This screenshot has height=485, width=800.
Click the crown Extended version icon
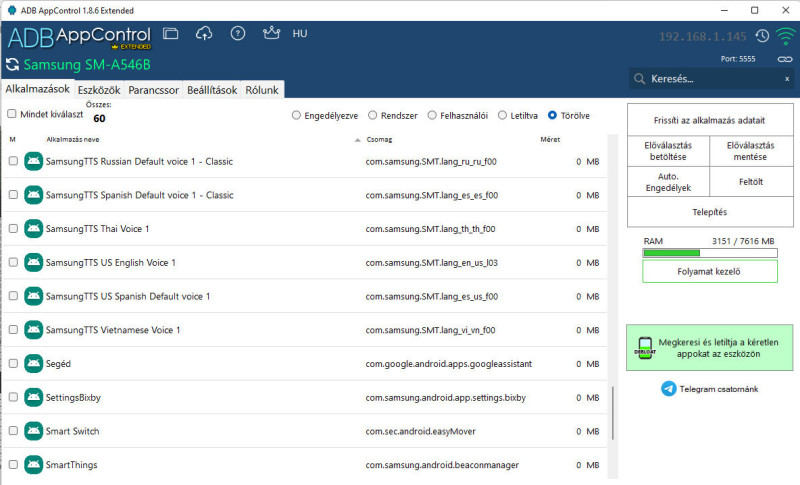(x=271, y=33)
